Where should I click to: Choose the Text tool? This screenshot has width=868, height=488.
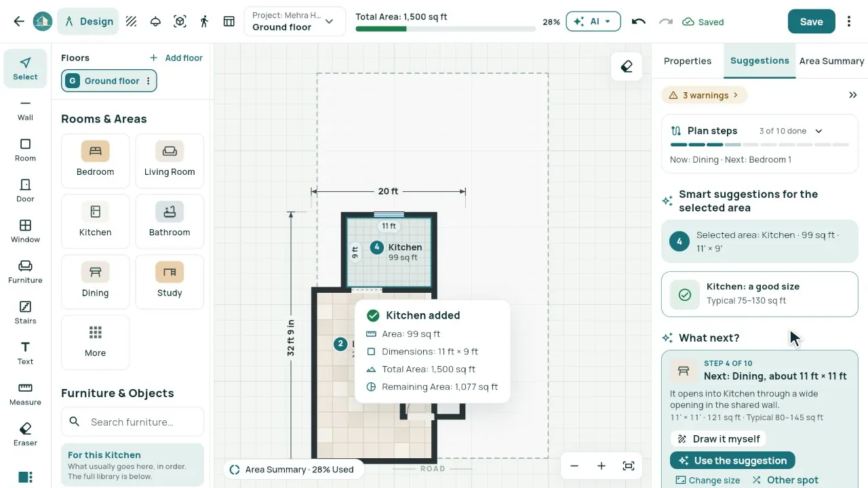pos(25,353)
